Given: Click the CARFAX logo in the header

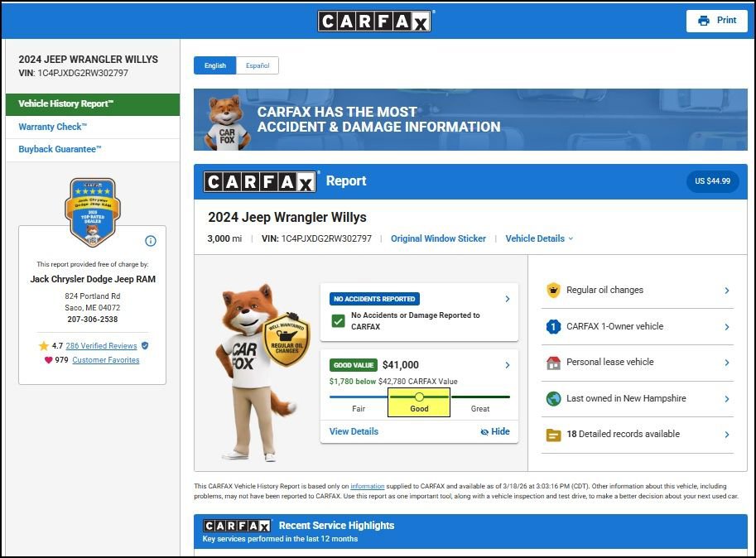Looking at the screenshot, I should 375,22.
